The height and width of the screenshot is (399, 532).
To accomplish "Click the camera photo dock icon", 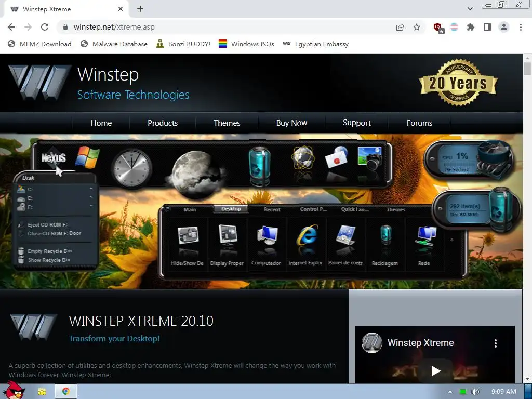I will point(370,158).
